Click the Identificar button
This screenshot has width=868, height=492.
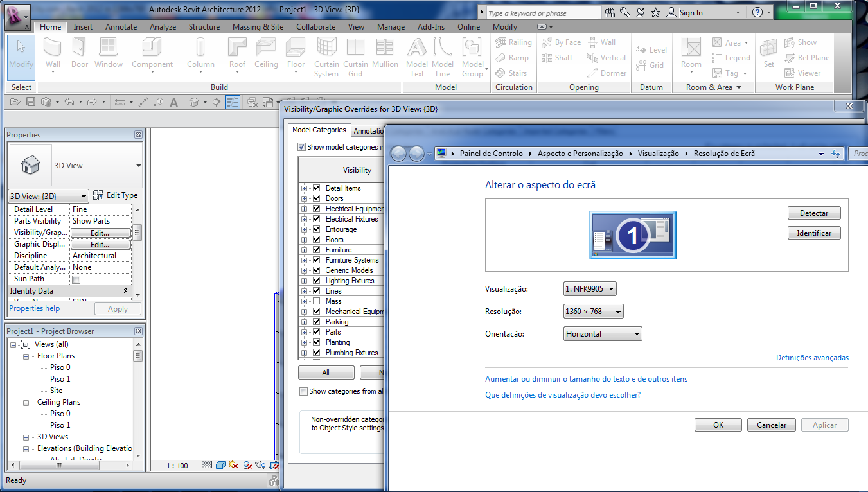(x=814, y=233)
